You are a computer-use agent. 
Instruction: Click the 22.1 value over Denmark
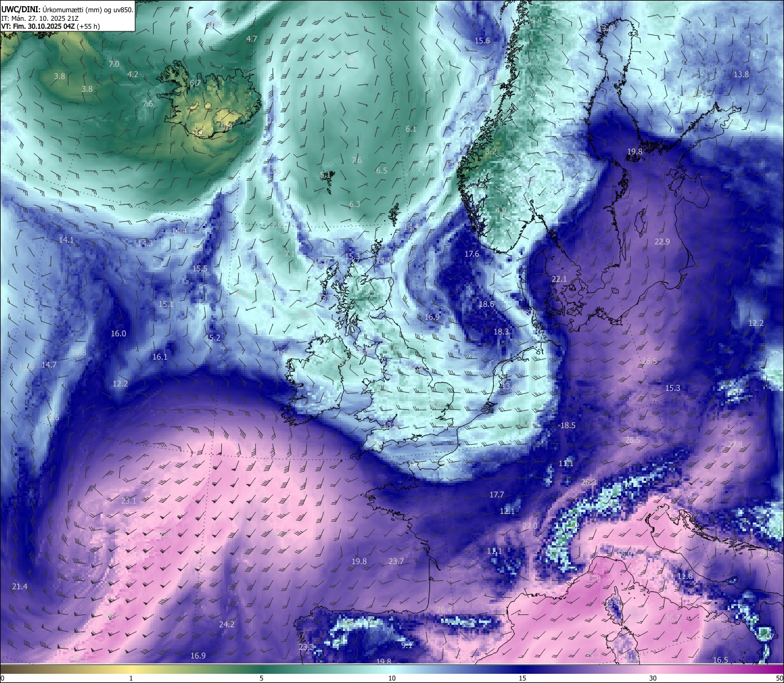(559, 279)
